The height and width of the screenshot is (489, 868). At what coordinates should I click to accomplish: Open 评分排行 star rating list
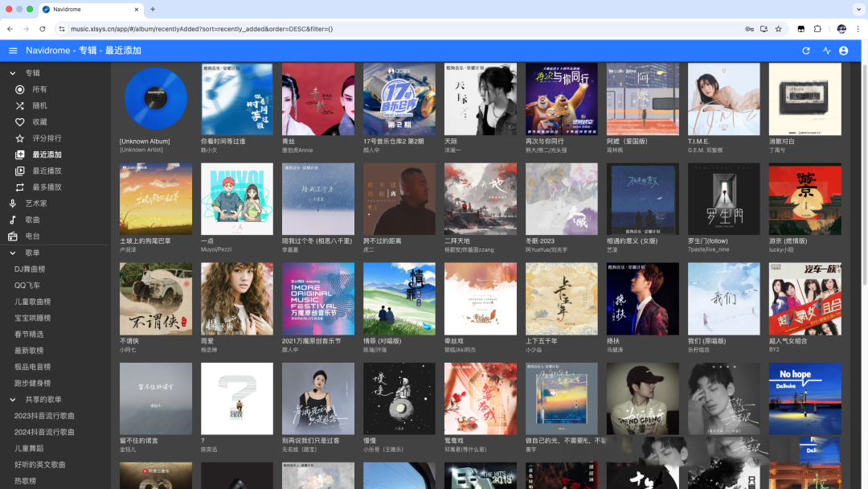click(x=20, y=138)
